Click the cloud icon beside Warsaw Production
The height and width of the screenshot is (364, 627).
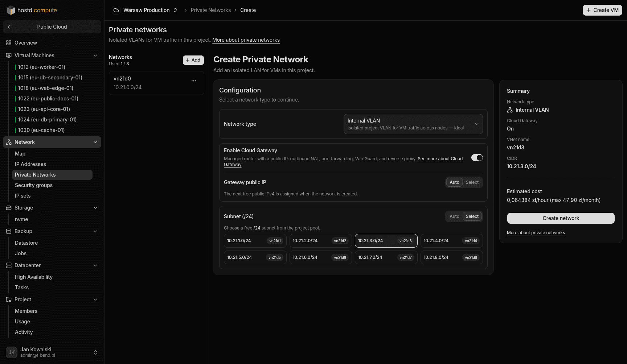pyautogui.click(x=116, y=10)
